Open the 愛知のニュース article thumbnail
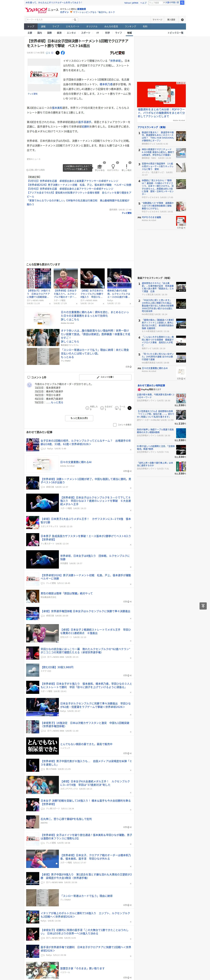 44,75
